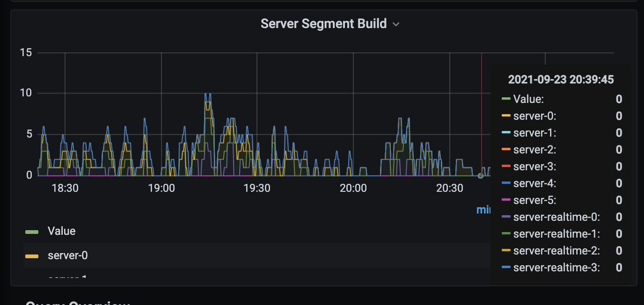Click server-realtime-3 entry in tooltip
The width and height of the screenshot is (644, 305).
562,268
